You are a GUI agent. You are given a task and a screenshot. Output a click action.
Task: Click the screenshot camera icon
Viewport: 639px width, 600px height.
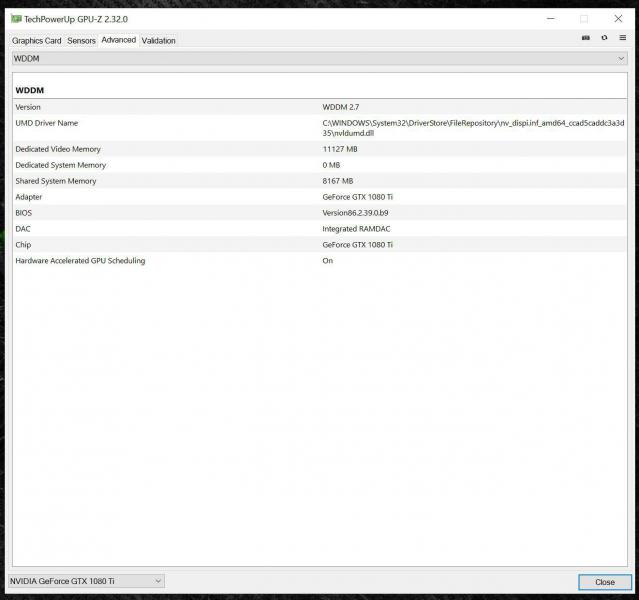(586, 38)
